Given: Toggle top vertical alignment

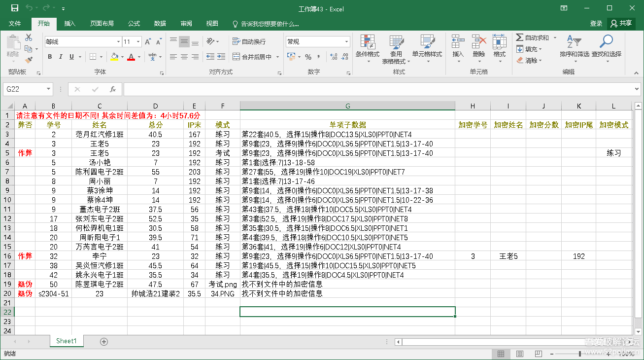Looking at the screenshot, I should (173, 41).
